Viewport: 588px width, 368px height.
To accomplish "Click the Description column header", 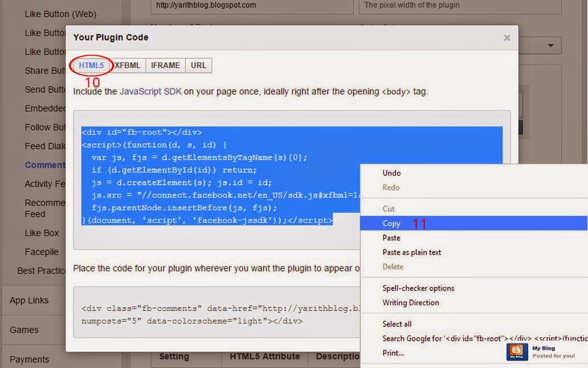I will point(338,357).
